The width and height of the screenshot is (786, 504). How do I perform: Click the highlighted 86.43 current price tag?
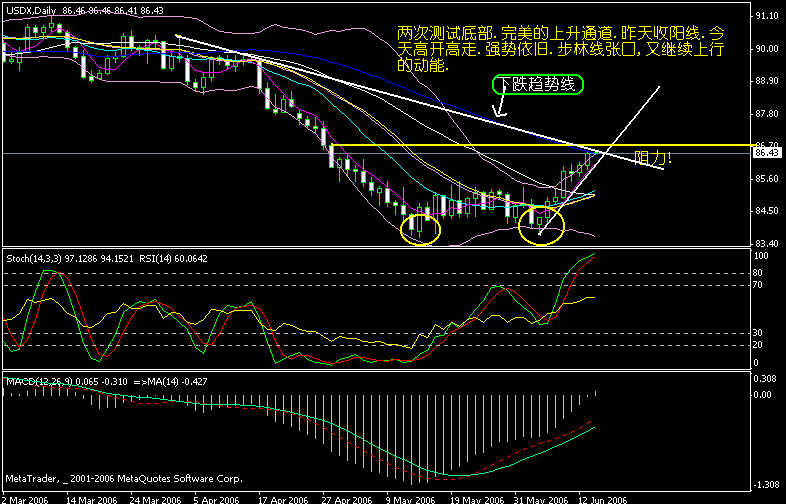(766, 152)
